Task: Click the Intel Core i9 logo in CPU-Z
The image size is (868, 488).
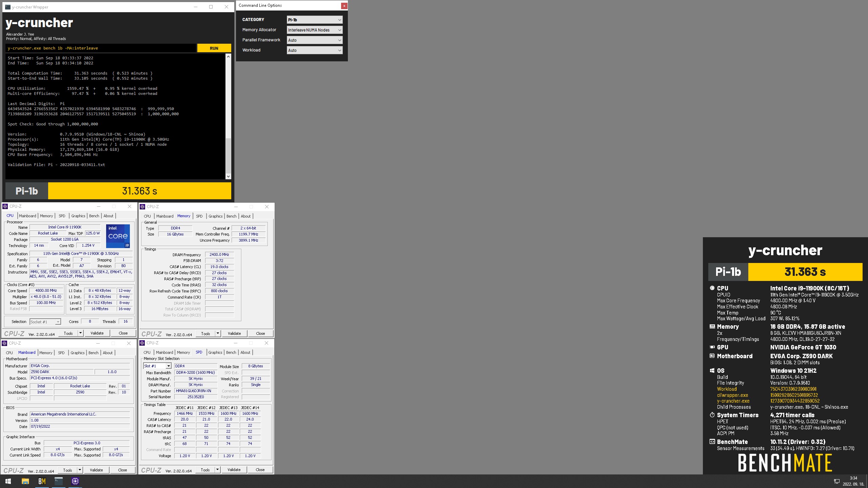Action: pos(118,236)
